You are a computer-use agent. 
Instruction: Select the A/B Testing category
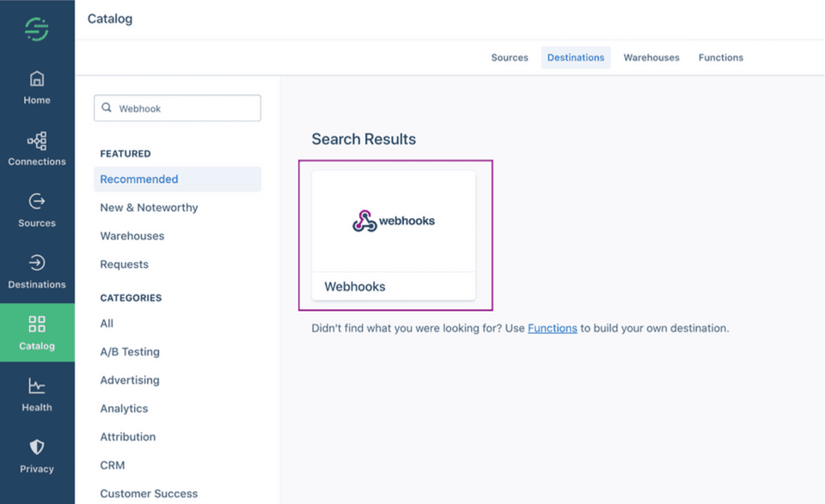click(x=129, y=351)
